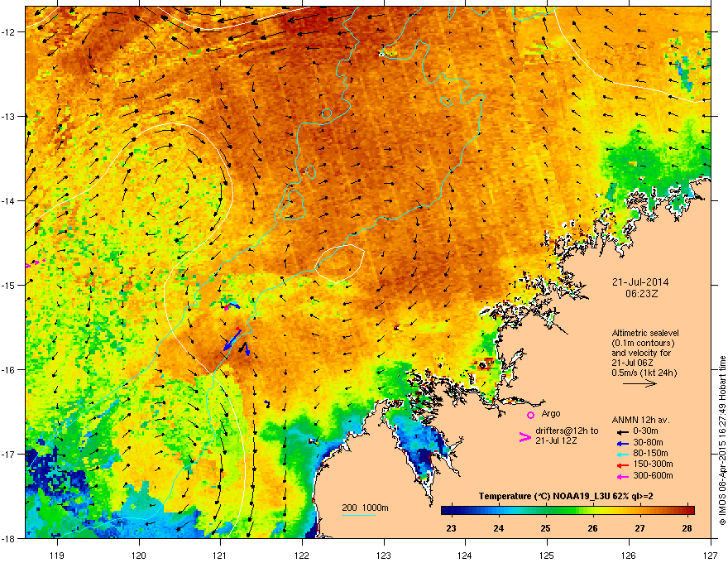The width and height of the screenshot is (728, 563).
Task: Click the 'ANMN 12h av.' heading
Action: [640, 420]
